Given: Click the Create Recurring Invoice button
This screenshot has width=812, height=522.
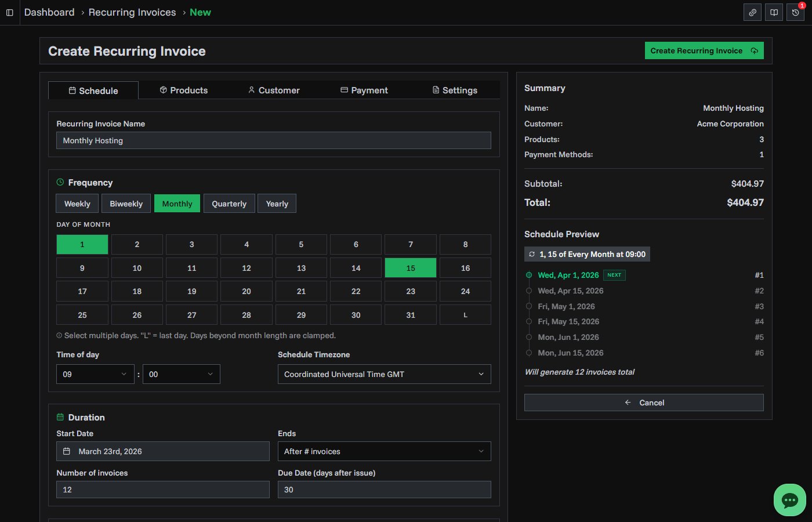Looking at the screenshot, I should [x=704, y=50].
